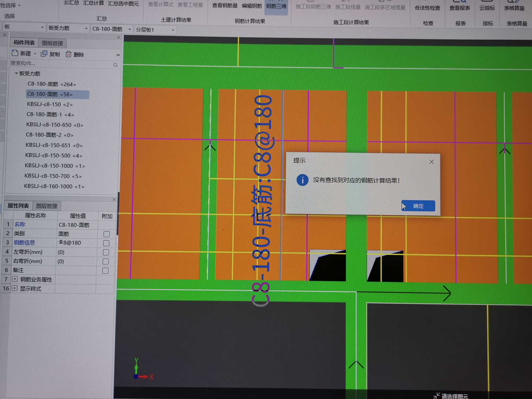Click the 删除 trash icon
The height and width of the screenshot is (399, 532).
point(68,54)
